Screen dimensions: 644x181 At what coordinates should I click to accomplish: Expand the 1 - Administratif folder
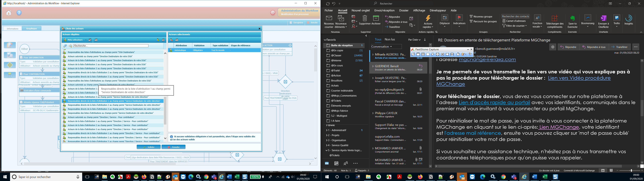click(327, 130)
